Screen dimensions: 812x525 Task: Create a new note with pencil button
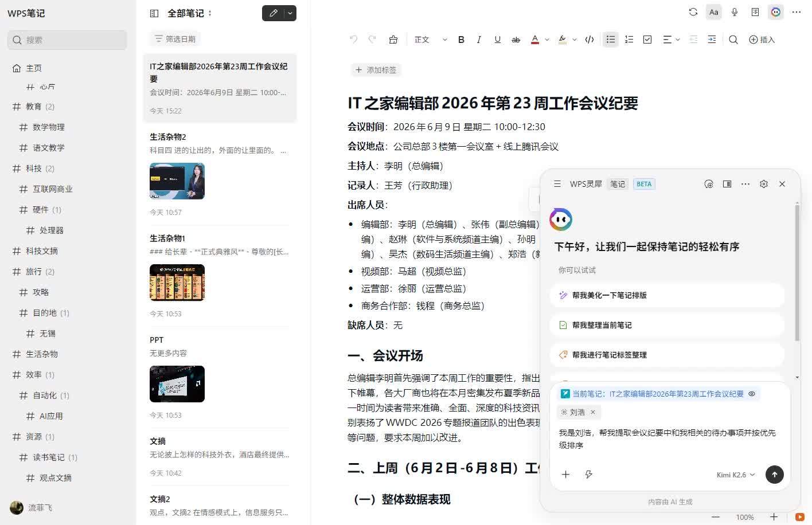[x=274, y=13]
